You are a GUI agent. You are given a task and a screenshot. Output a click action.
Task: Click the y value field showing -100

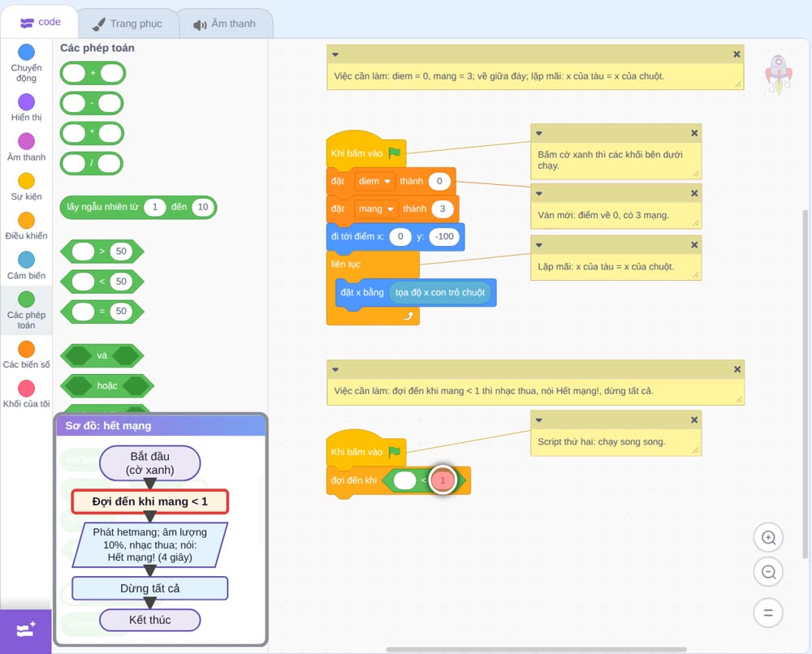[444, 236]
